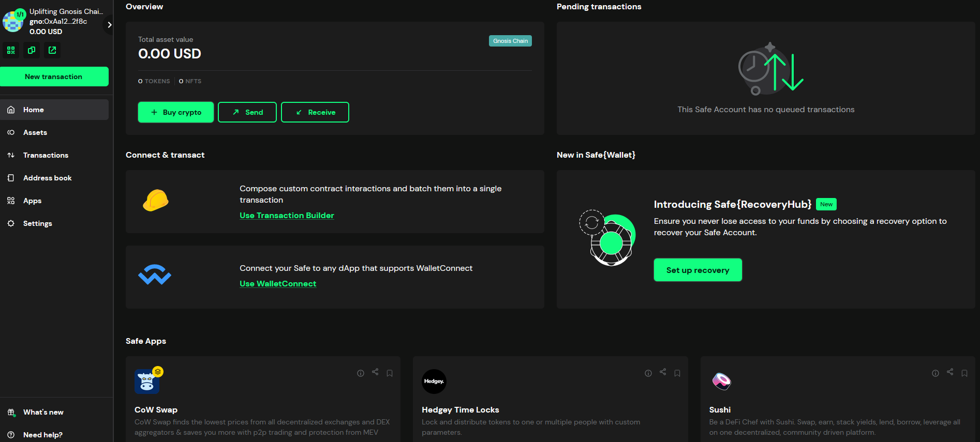This screenshot has height=442, width=980.
Task: Show CoW Swap info icon
Action: pyautogui.click(x=361, y=373)
